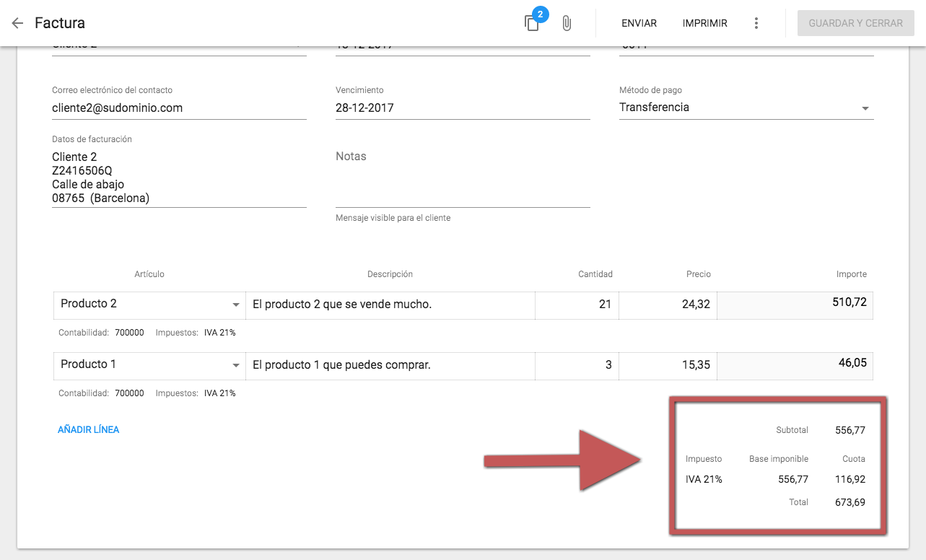
Task: Add a new line with AÑADIR LÍNEA
Action: [x=88, y=429]
